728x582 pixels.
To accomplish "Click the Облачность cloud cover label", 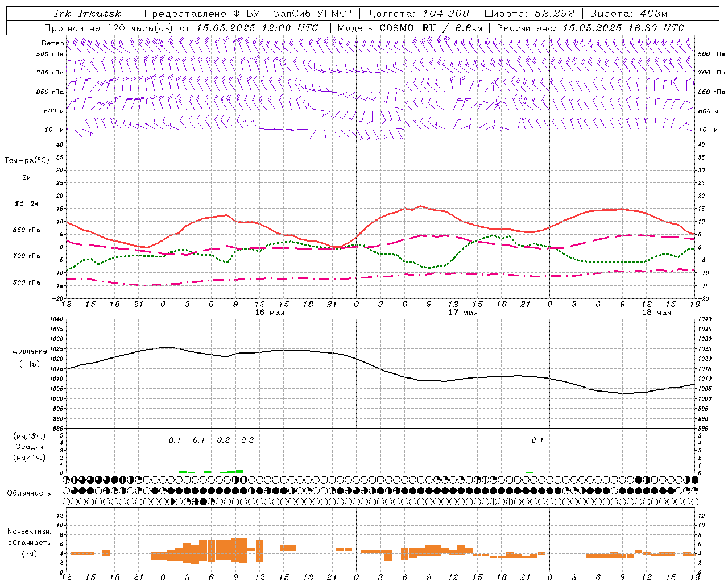I will pyautogui.click(x=29, y=493).
